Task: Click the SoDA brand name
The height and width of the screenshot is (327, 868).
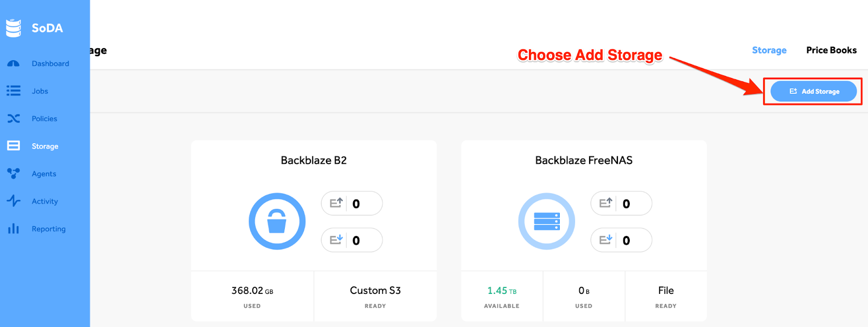Action: (x=47, y=28)
